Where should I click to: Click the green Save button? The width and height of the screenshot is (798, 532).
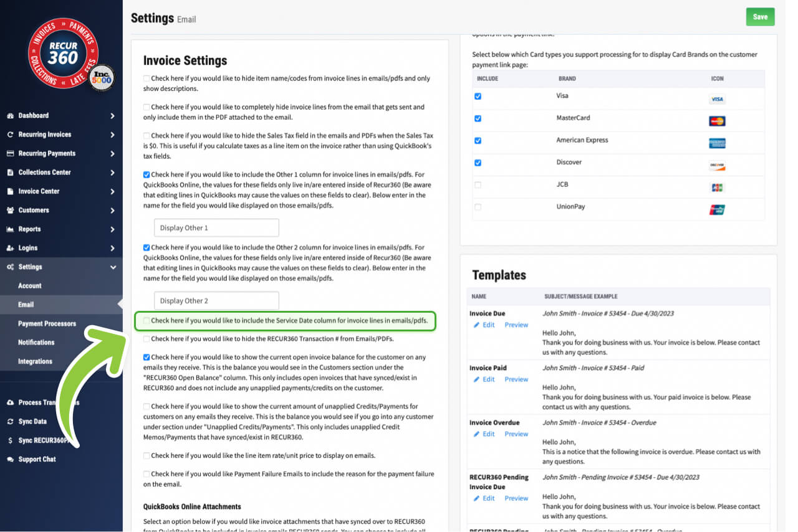pos(760,17)
